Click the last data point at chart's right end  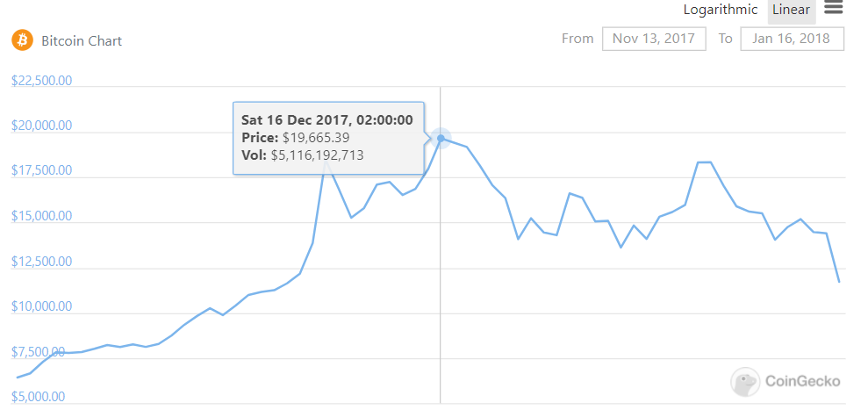[x=839, y=282]
